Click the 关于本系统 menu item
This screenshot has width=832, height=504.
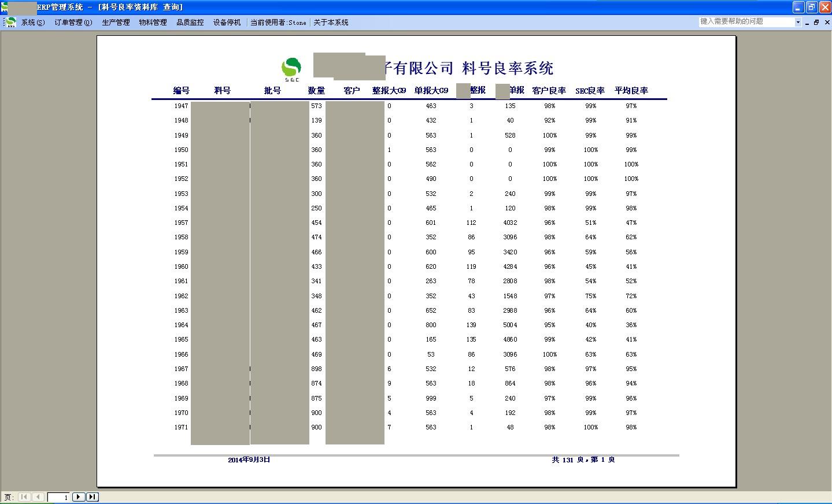tap(331, 23)
